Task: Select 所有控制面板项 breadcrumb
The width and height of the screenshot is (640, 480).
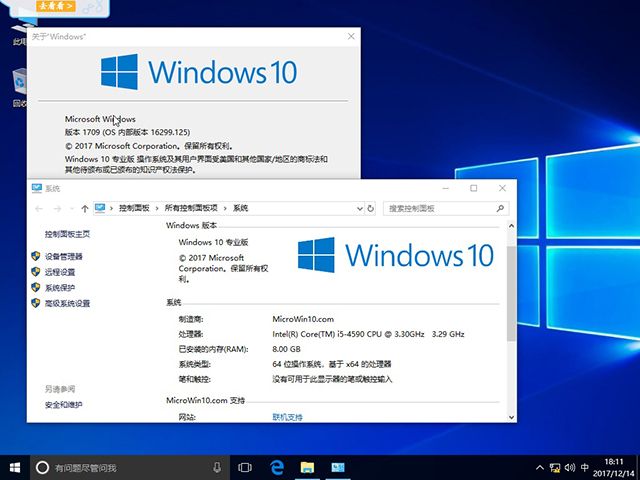Action: pos(191,208)
